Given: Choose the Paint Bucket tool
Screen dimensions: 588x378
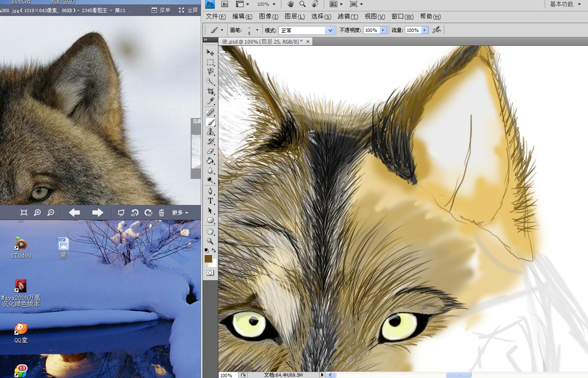Looking at the screenshot, I should (210, 161).
